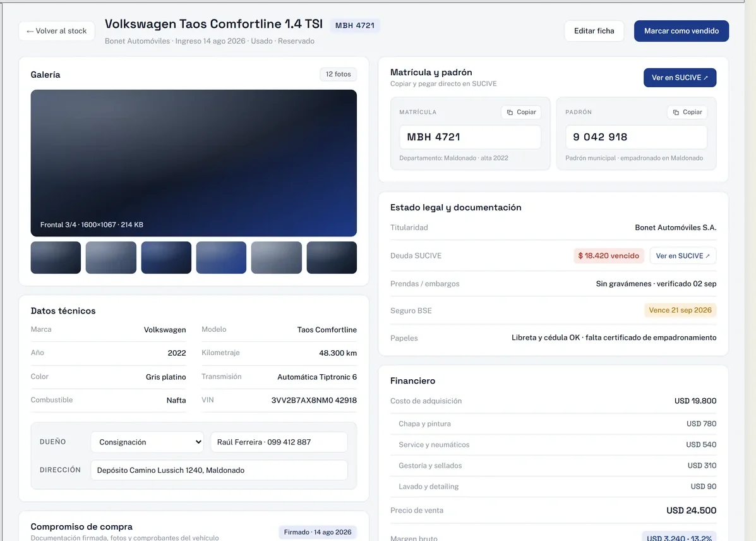Click the Kilometraje value 48.300 km
The height and width of the screenshot is (541, 756).
[338, 353]
